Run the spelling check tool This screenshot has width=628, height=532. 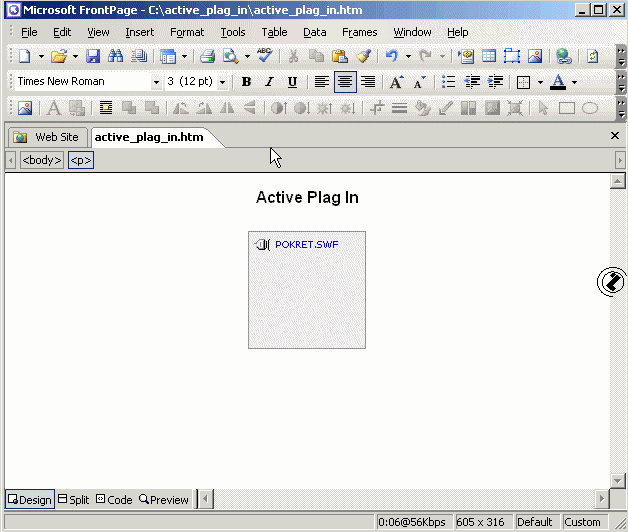click(263, 57)
